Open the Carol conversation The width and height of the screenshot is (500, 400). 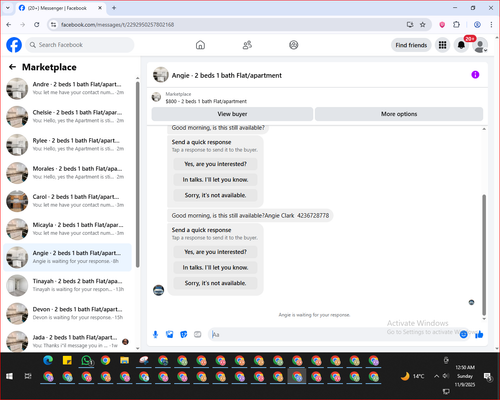68,201
